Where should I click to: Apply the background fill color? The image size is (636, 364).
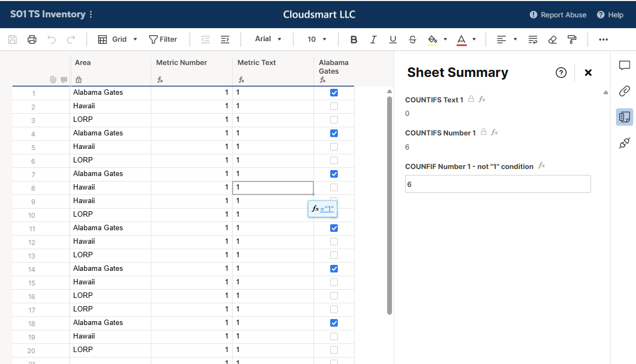click(433, 40)
